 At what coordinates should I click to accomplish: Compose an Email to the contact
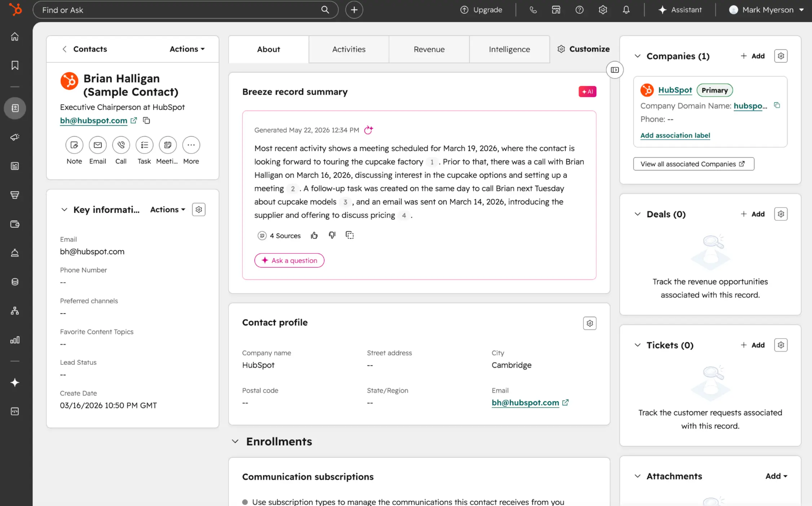coord(98,145)
